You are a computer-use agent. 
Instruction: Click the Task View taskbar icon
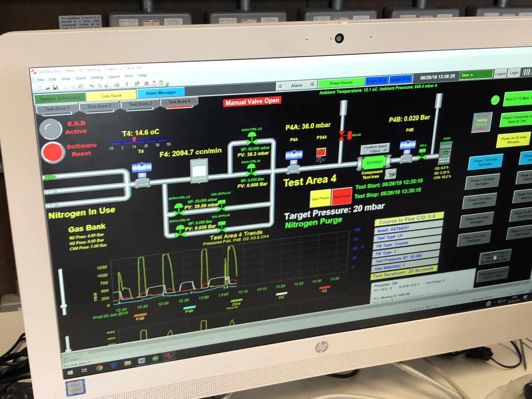click(84, 370)
